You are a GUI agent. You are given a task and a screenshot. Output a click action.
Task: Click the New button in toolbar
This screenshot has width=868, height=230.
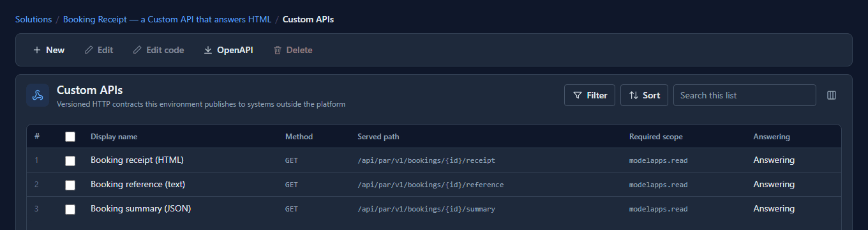click(49, 50)
